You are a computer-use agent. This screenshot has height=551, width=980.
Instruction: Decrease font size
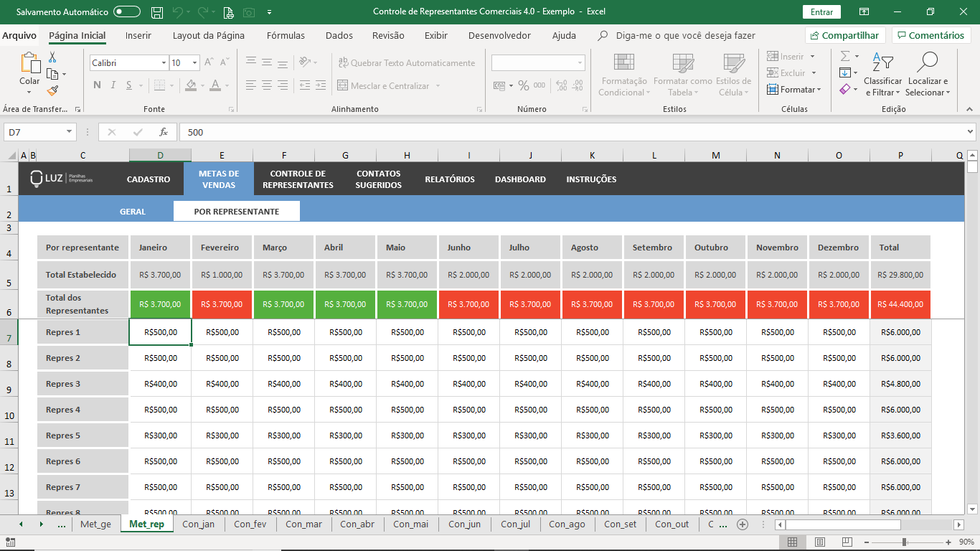pyautogui.click(x=225, y=63)
